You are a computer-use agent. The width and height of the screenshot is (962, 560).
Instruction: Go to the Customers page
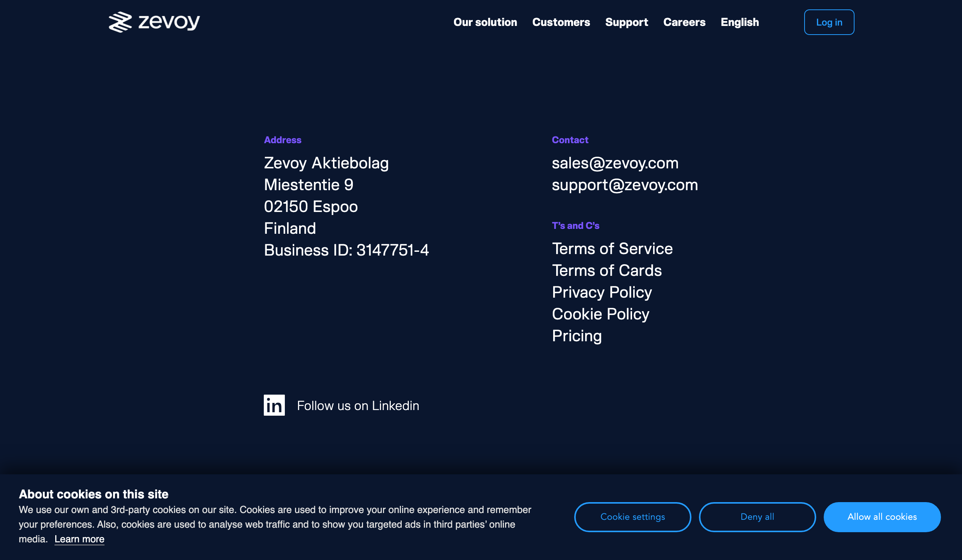click(x=561, y=22)
